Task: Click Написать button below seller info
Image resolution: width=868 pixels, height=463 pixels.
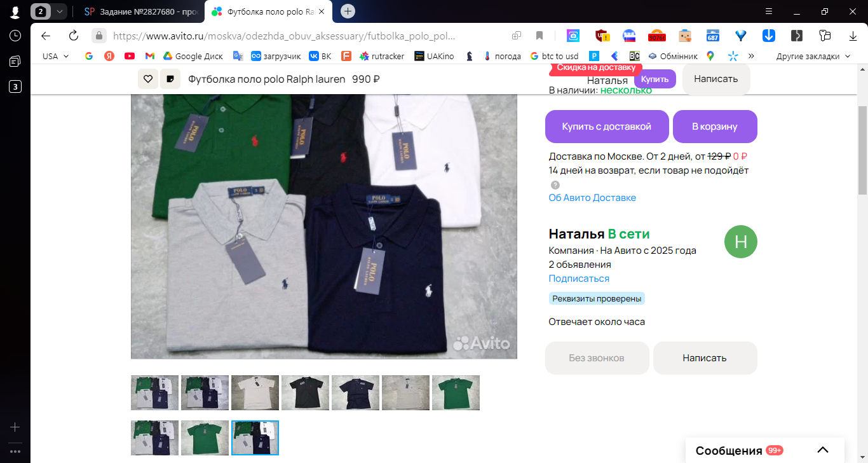Action: click(x=705, y=358)
